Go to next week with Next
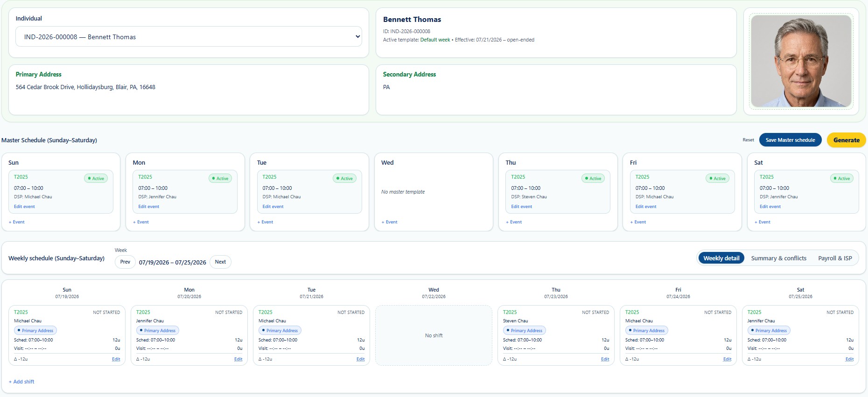This screenshot has width=868, height=397. pyautogui.click(x=220, y=262)
